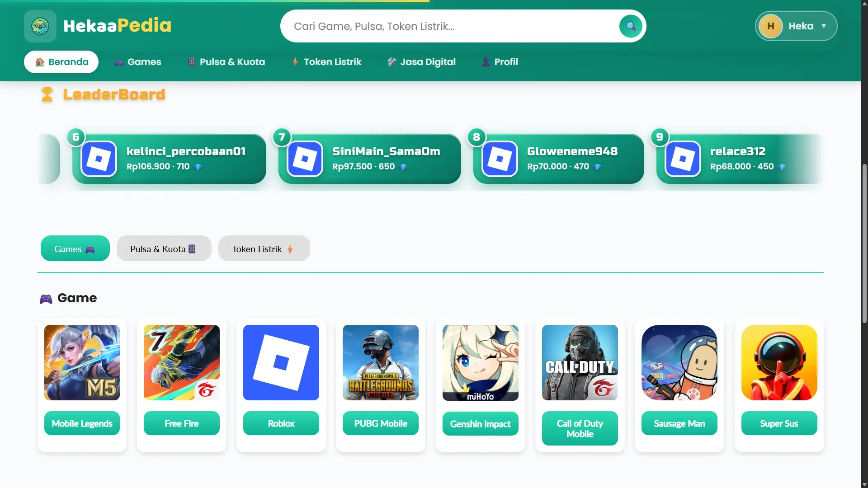
Task: Click the LeaderBoard trophy icon
Action: 47,94
